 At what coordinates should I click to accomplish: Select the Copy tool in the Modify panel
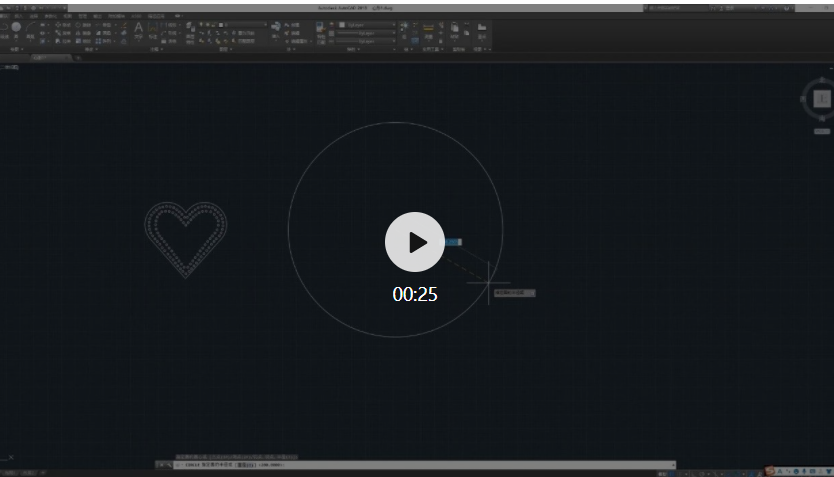pyautogui.click(x=63, y=33)
